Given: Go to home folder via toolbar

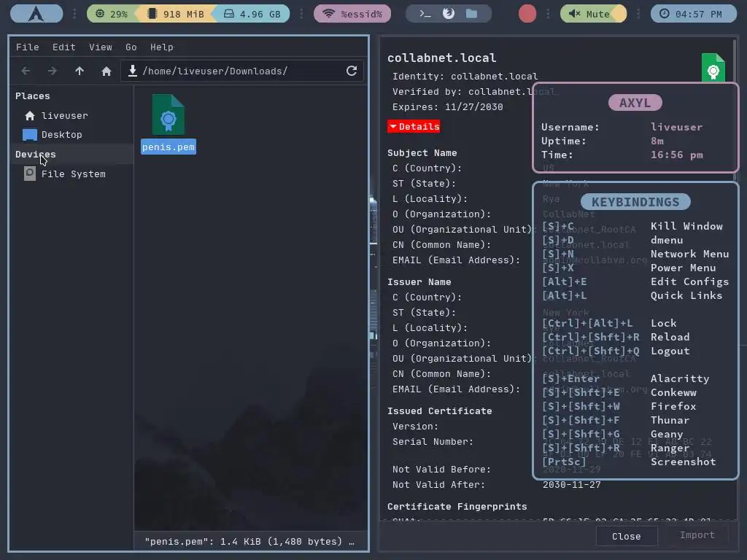Looking at the screenshot, I should point(107,71).
